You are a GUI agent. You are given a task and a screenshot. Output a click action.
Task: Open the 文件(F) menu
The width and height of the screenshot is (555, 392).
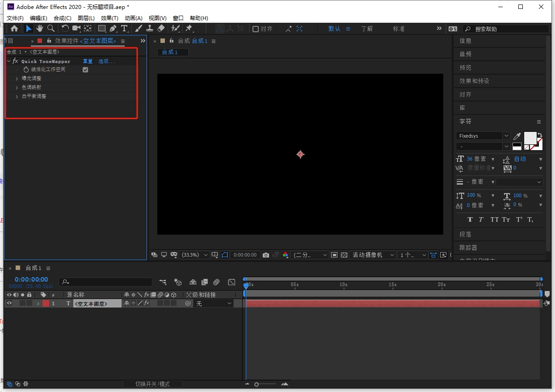[15, 18]
